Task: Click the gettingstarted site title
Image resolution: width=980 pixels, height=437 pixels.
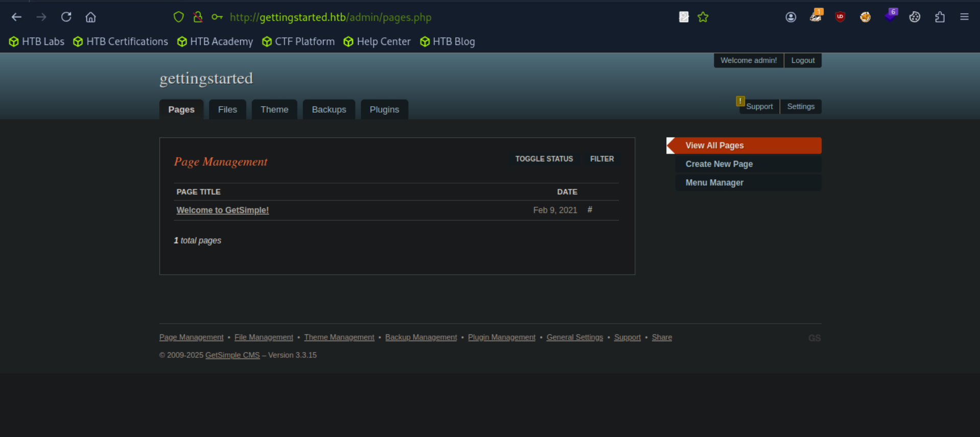Action: point(206,79)
